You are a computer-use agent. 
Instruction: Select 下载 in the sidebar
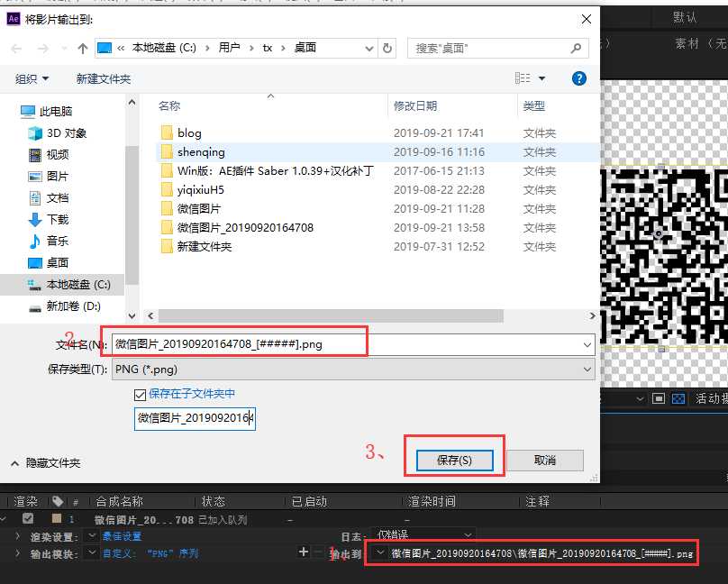[x=49, y=219]
